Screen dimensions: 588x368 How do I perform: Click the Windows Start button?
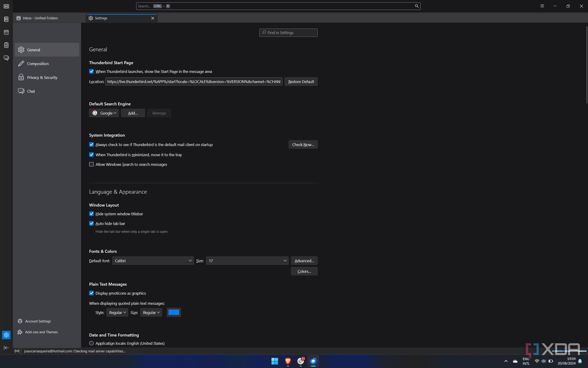coord(275,361)
